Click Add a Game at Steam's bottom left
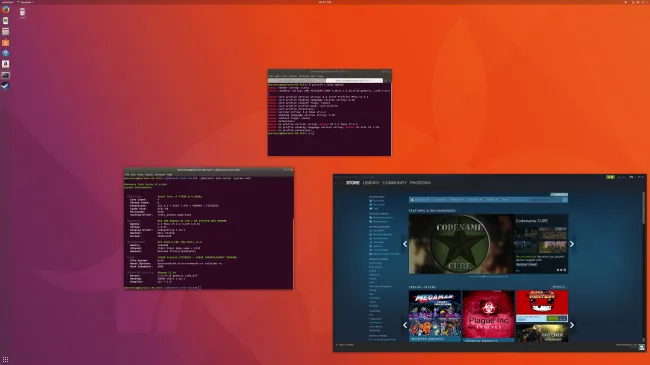 (x=346, y=345)
